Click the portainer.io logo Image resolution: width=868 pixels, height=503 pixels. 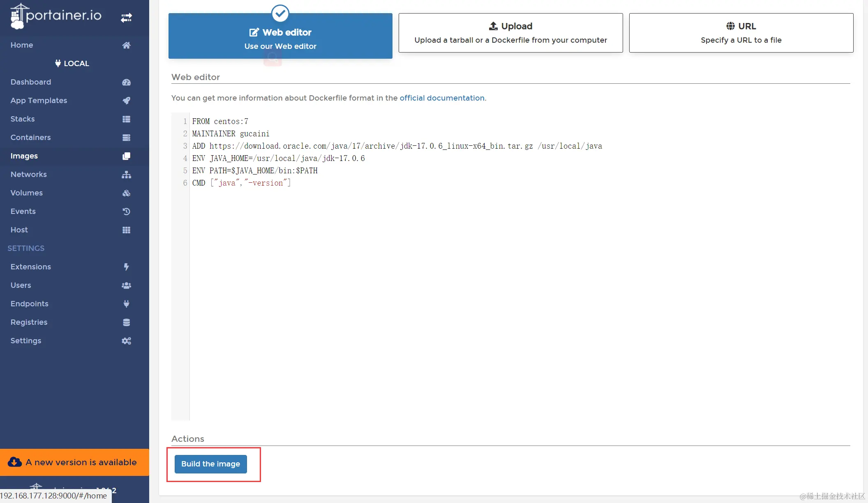56,16
